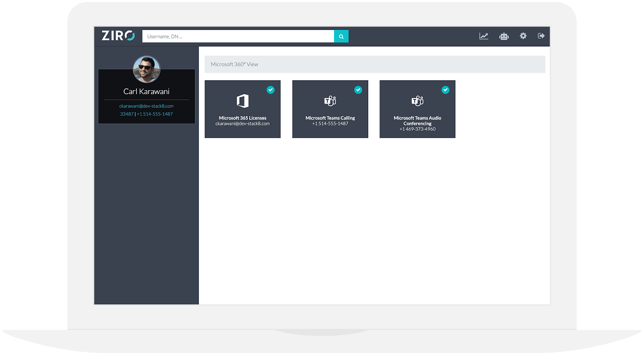Click the checkmark badge on Audio Conferencing card
This screenshot has width=644, height=355.
[x=446, y=90]
